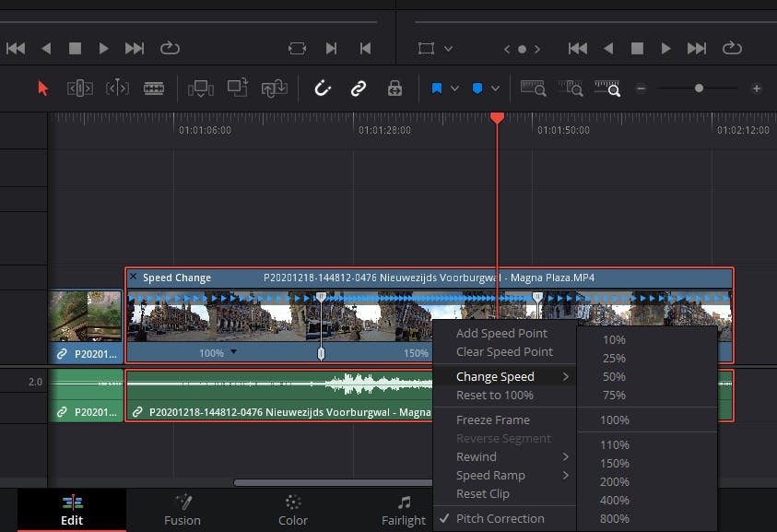The width and height of the screenshot is (777, 532).
Task: Toggle Pitch Correction checkmark option
Action: [500, 519]
